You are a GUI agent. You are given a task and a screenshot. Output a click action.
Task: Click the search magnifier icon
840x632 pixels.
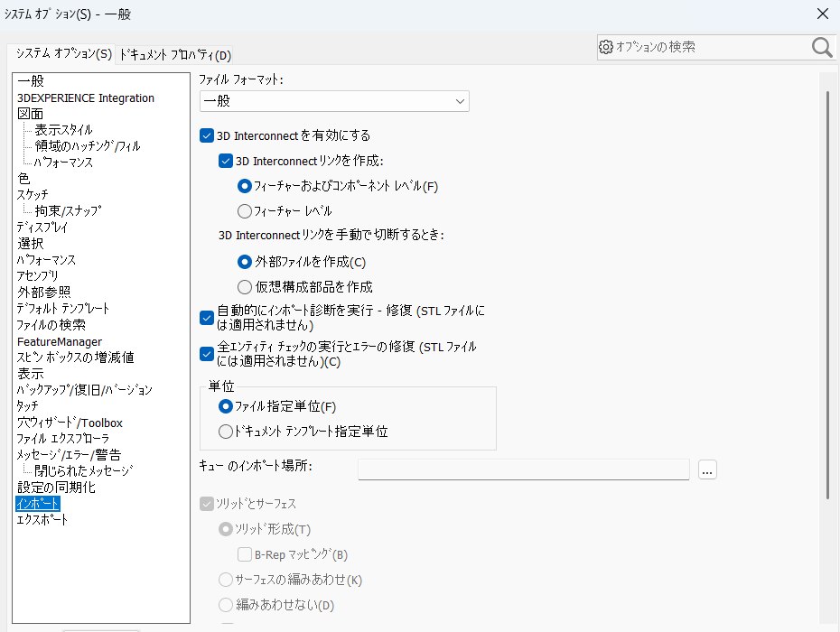[x=822, y=47]
